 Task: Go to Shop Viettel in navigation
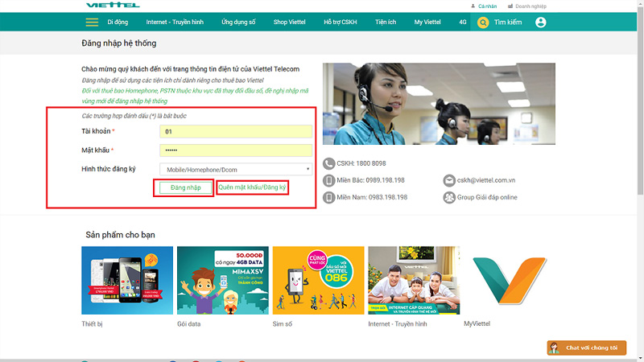(x=291, y=23)
